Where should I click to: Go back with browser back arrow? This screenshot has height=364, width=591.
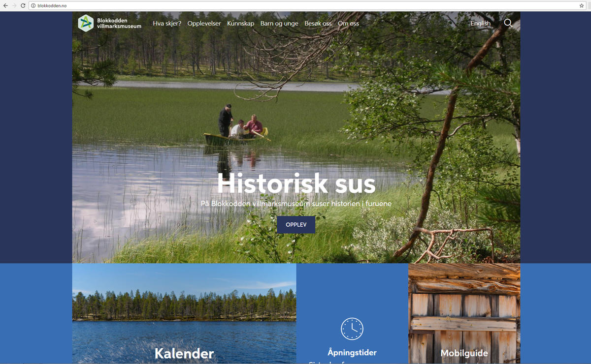coord(5,5)
